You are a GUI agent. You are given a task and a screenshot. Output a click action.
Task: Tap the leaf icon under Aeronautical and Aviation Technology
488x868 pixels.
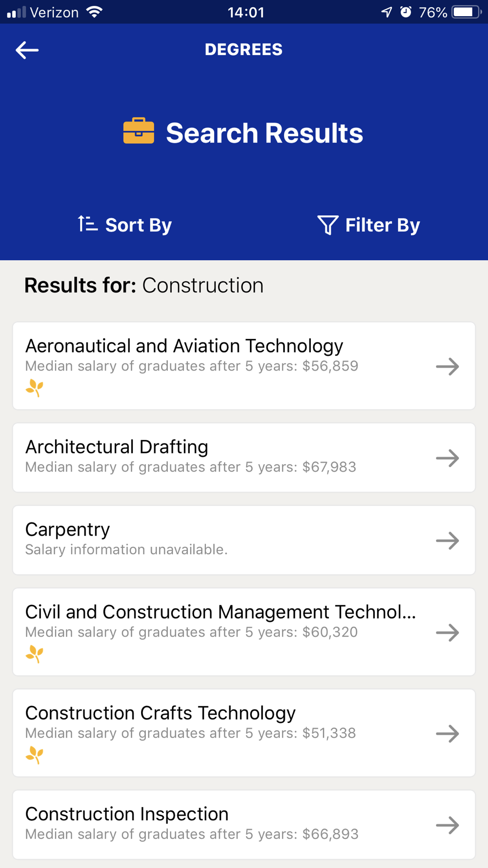pyautogui.click(x=35, y=388)
